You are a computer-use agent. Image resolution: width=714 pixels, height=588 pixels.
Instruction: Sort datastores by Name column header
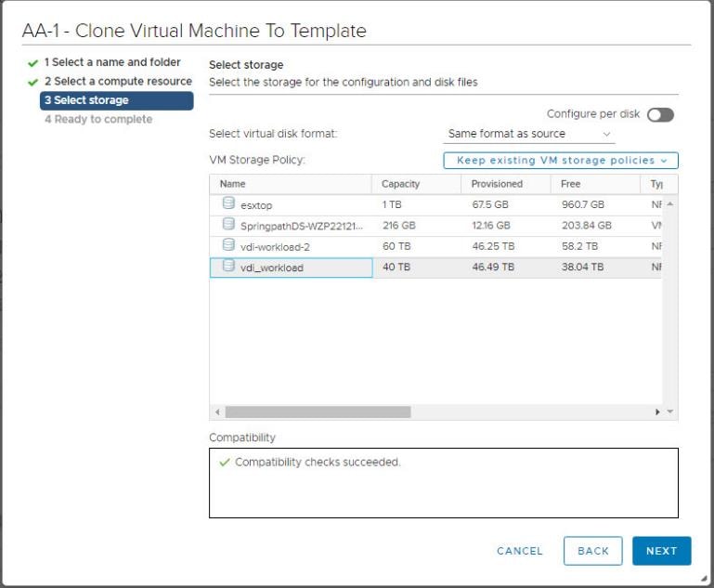click(x=233, y=184)
